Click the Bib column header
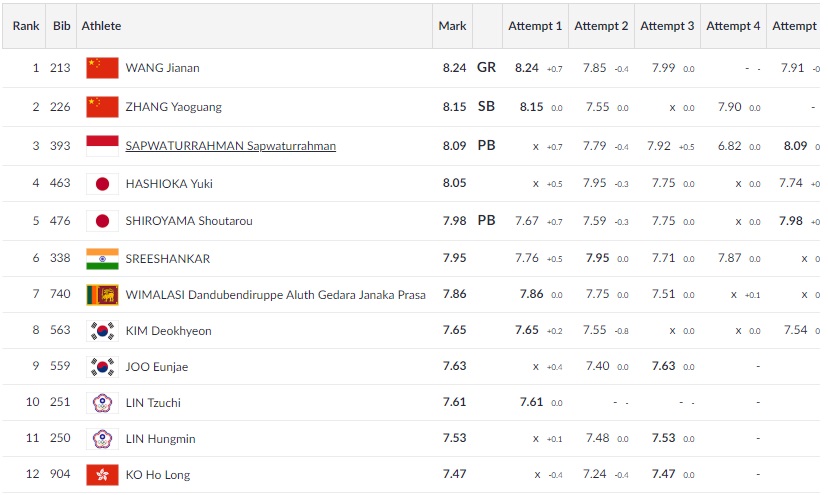Screen dimensions: 828x495 tap(61, 26)
